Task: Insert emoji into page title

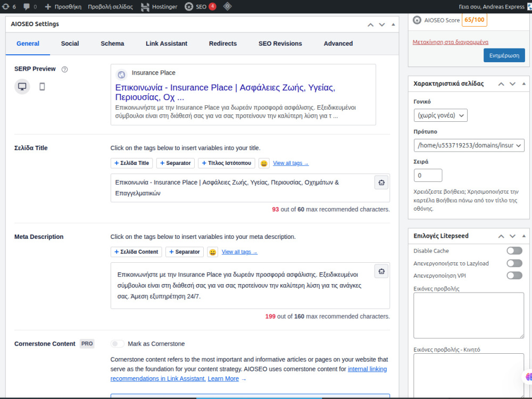Action: [264, 163]
